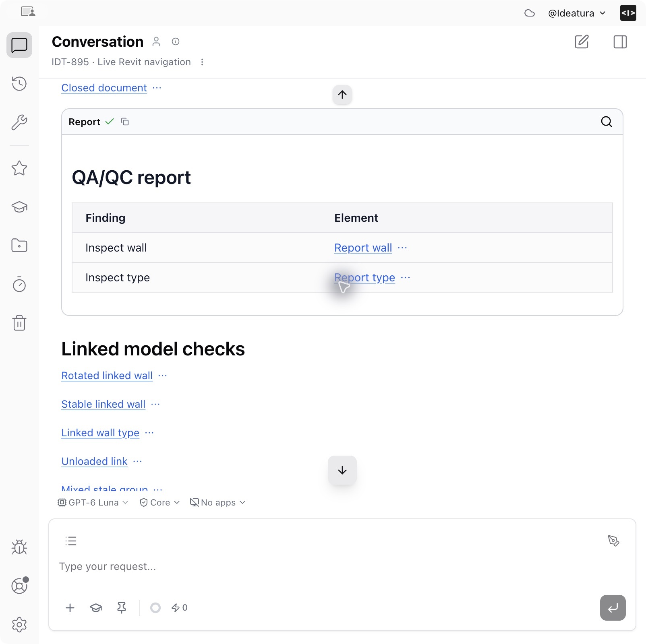Open the conversation three-dot options menu

pos(202,62)
